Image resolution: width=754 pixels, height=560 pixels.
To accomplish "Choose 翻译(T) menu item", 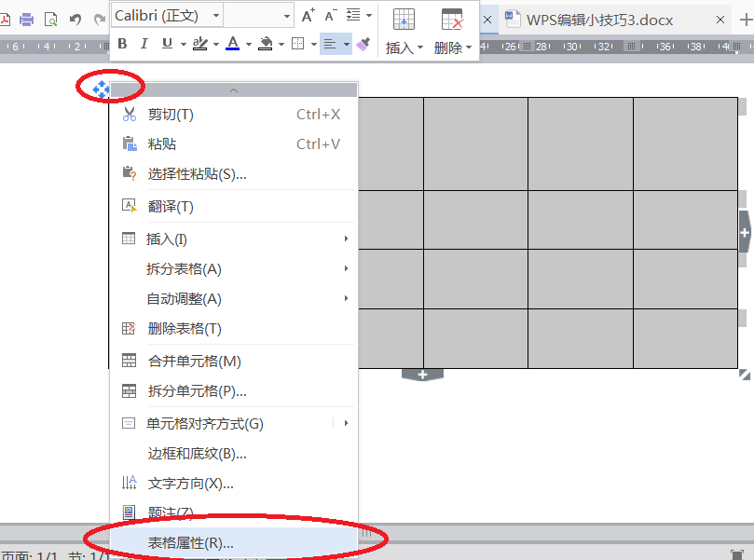I will [x=234, y=207].
